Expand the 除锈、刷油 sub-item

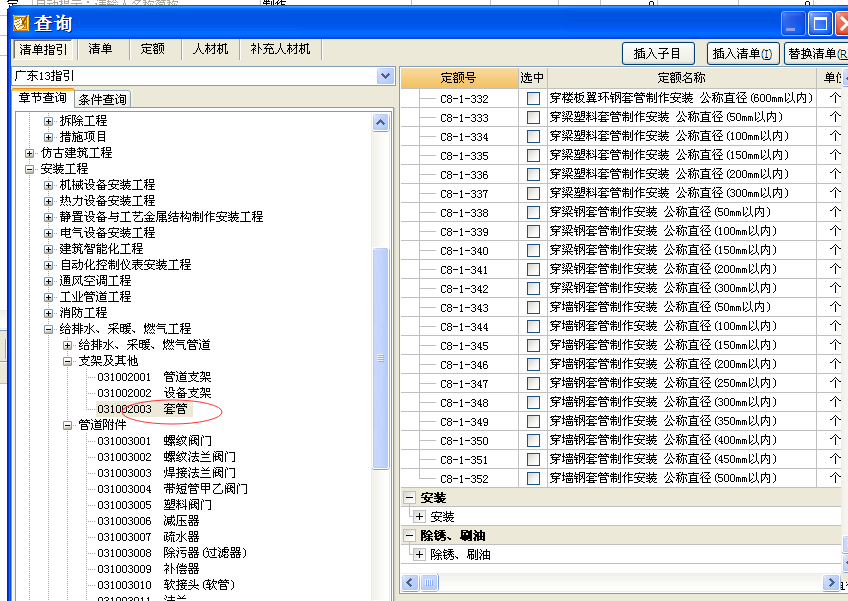pos(419,554)
